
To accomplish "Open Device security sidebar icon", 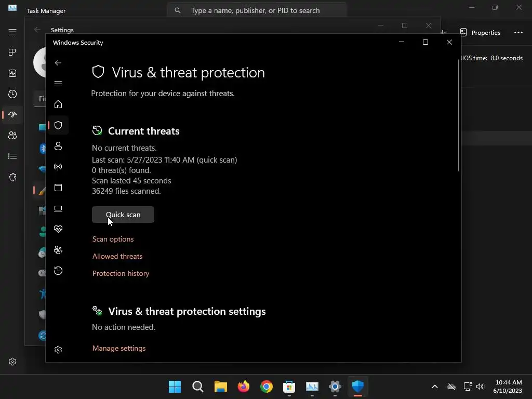I will pos(58,208).
